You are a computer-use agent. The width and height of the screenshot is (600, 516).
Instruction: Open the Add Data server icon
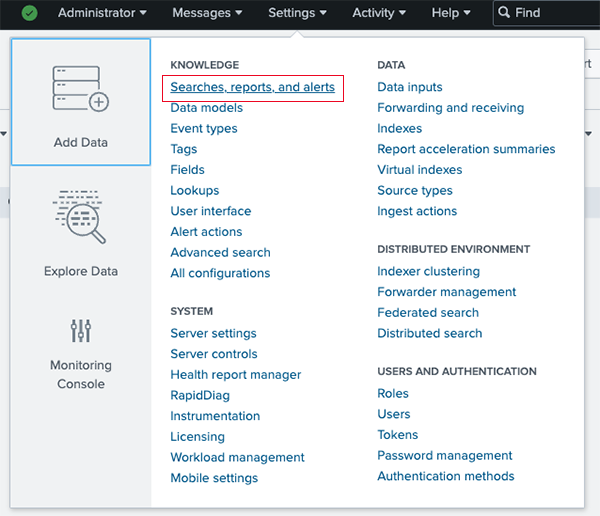[81, 89]
